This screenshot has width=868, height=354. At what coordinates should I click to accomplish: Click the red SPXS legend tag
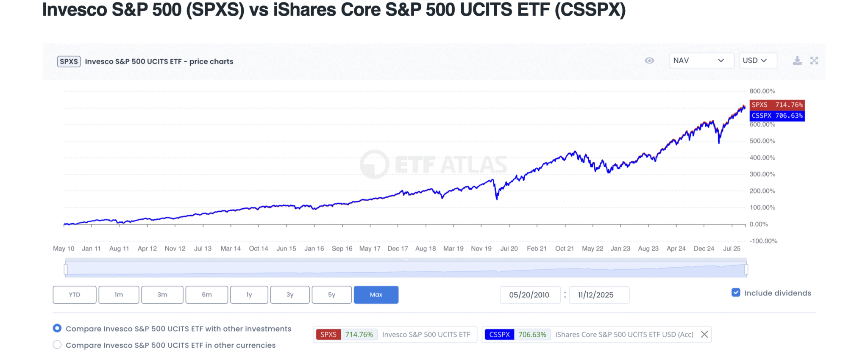point(328,335)
